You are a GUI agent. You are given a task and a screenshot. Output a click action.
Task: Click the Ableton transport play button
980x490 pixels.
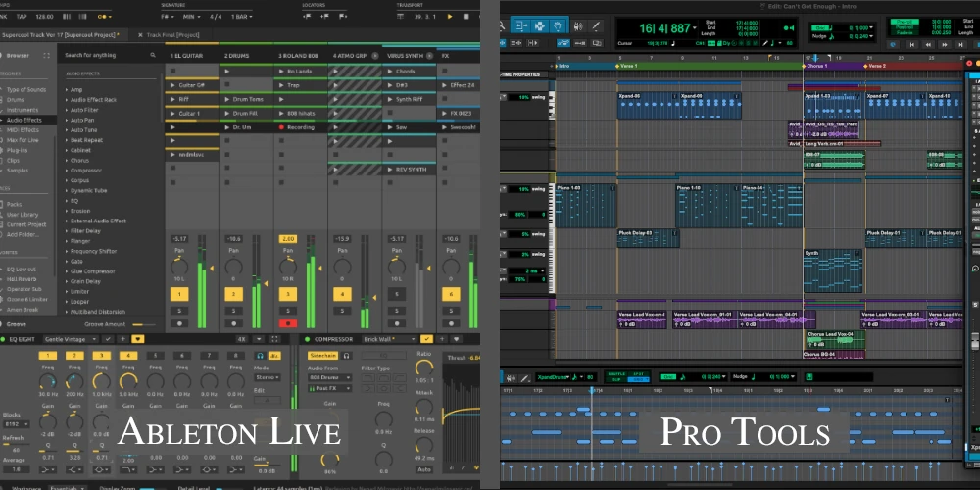pos(450,17)
